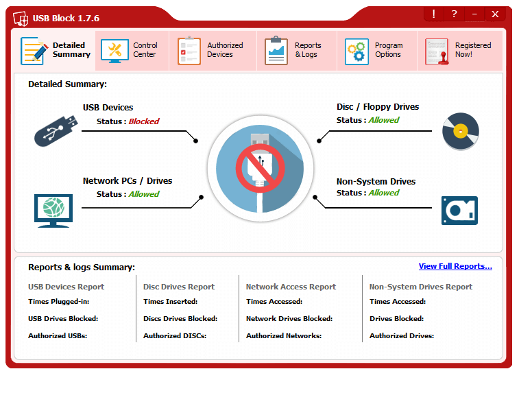The width and height of the screenshot is (532, 404).
Task: Click the Disc / Floppy Drives 'Allowed' status
Action: click(x=384, y=120)
